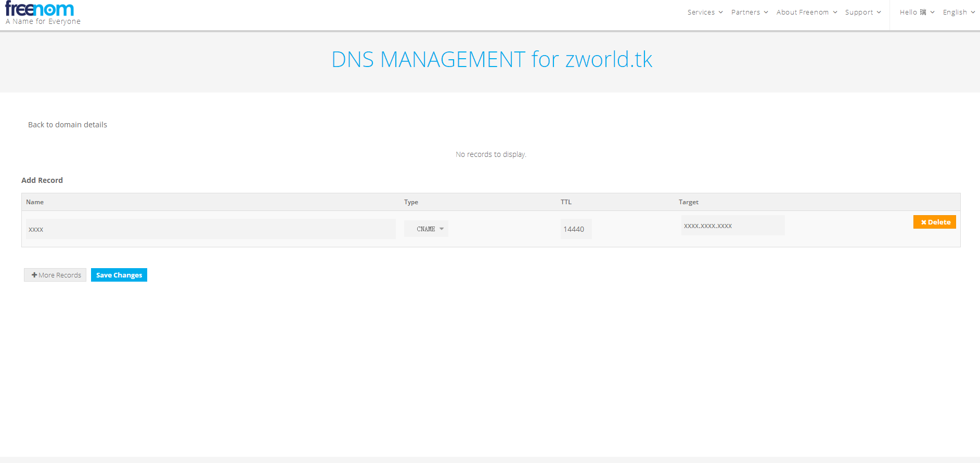Add more records with plus button
980x463 pixels.
click(55, 275)
